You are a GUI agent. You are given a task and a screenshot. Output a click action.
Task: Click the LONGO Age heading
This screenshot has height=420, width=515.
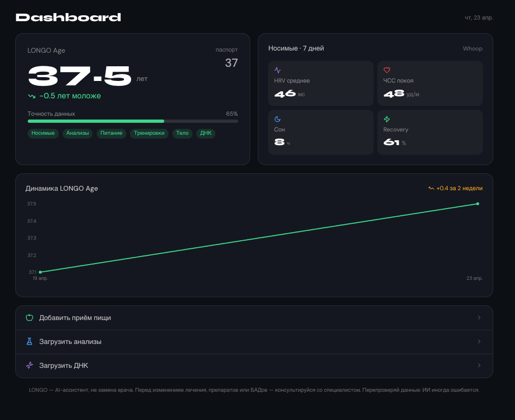(x=46, y=51)
